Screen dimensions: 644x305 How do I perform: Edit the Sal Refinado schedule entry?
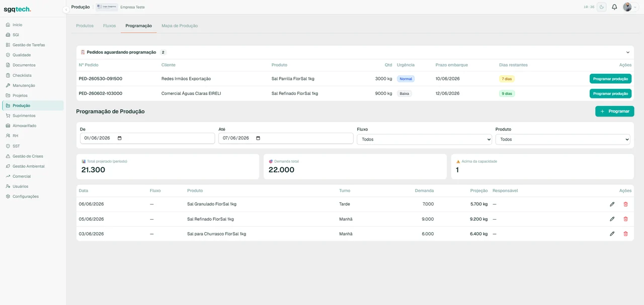(612, 219)
